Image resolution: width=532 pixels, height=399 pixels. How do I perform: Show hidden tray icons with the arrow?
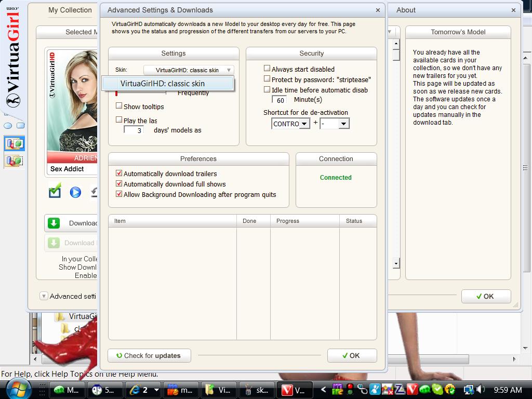[x=324, y=390]
